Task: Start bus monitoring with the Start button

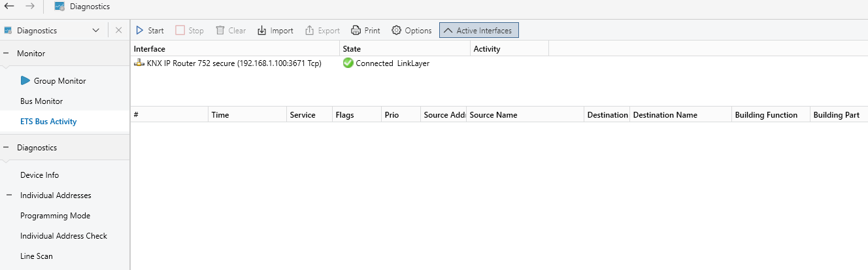Action: 149,30
